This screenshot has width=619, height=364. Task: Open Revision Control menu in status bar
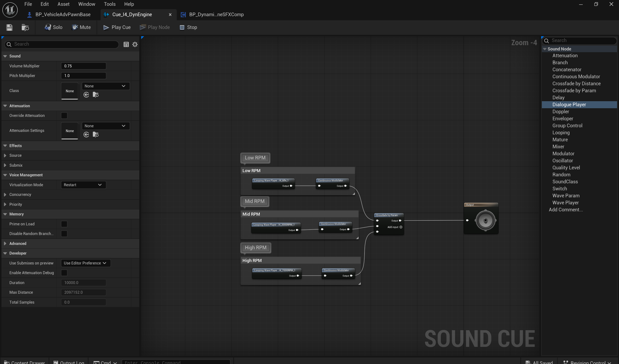[x=587, y=362]
